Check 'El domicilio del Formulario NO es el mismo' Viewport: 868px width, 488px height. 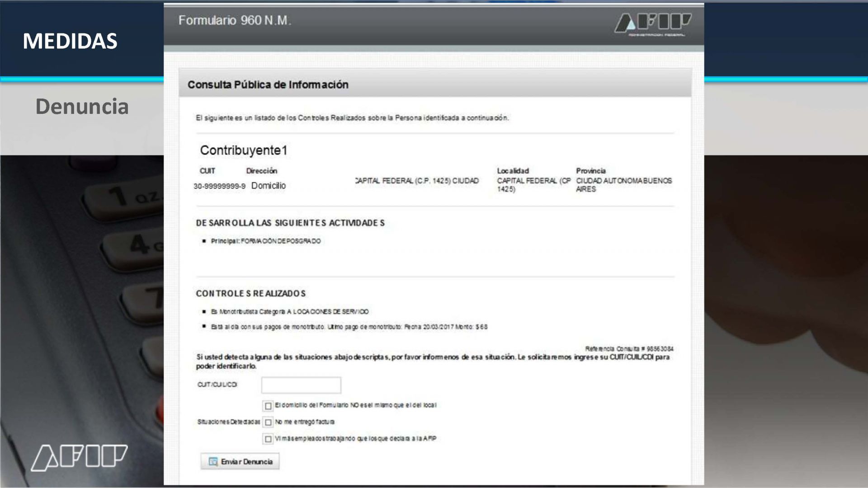pyautogui.click(x=268, y=406)
